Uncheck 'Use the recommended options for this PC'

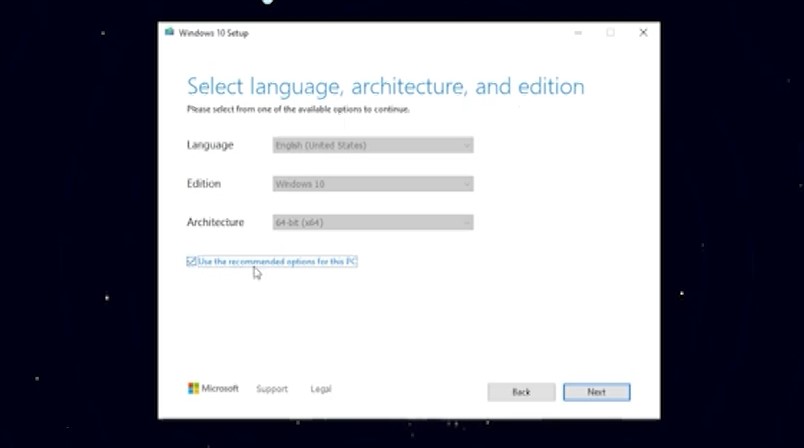(191, 261)
